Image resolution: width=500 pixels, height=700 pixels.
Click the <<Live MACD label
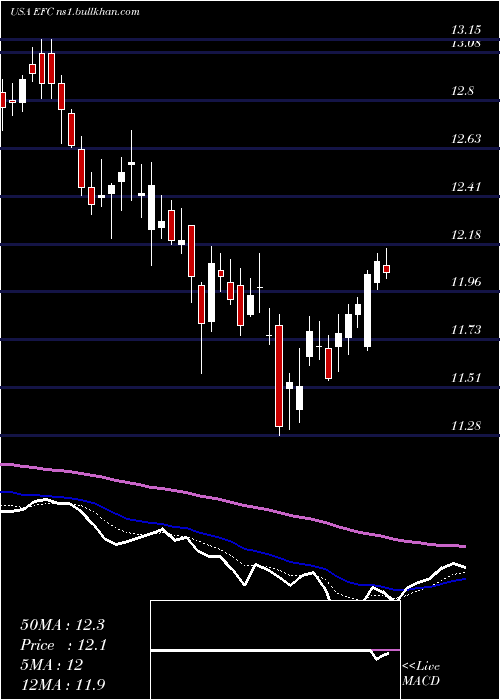coord(421,673)
